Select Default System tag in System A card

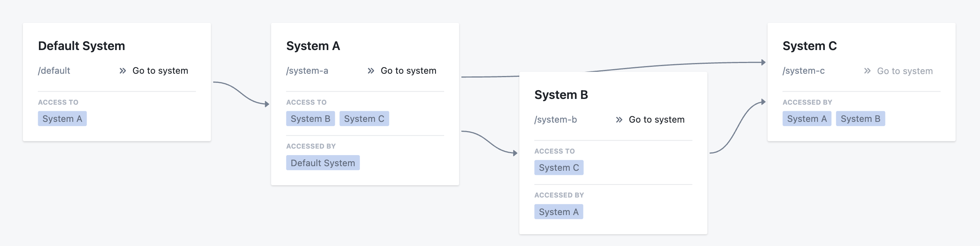pyautogui.click(x=323, y=163)
